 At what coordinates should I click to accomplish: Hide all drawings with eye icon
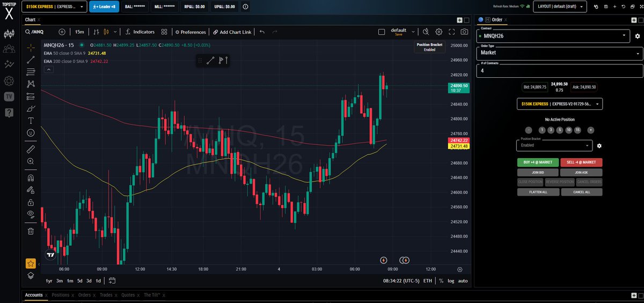click(x=31, y=215)
